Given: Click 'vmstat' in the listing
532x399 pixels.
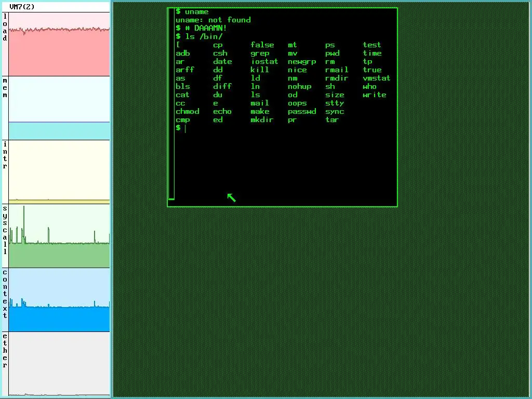Looking at the screenshot, I should [376, 78].
